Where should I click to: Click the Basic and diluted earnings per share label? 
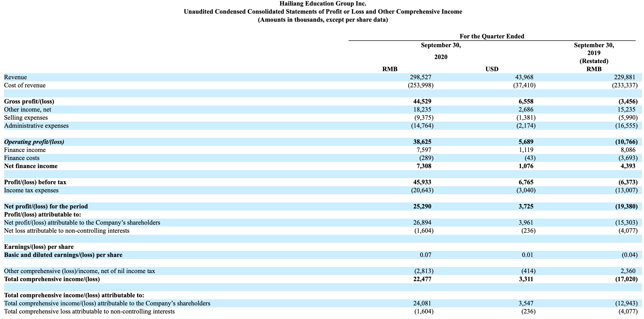63,255
